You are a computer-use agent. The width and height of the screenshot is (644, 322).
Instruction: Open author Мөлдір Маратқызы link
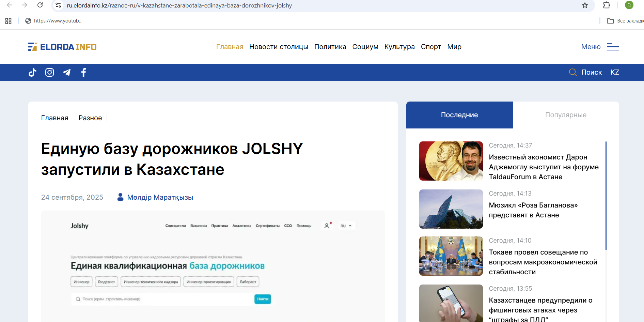(160, 197)
